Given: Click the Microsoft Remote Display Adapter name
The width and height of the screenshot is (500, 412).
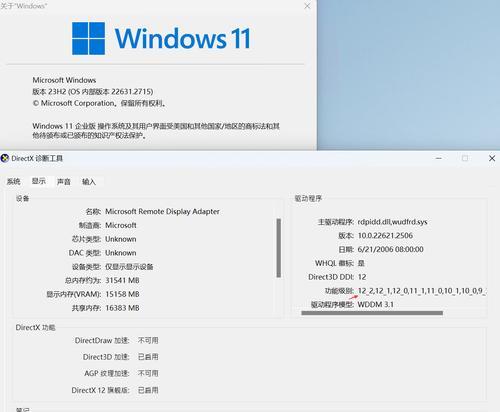Looking at the screenshot, I should 162,211.
